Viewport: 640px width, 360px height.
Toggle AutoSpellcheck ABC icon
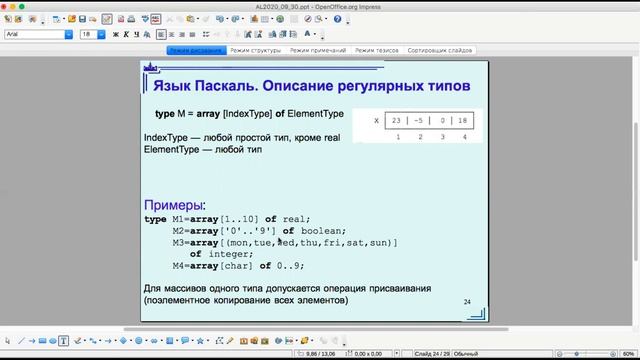tap(156, 19)
